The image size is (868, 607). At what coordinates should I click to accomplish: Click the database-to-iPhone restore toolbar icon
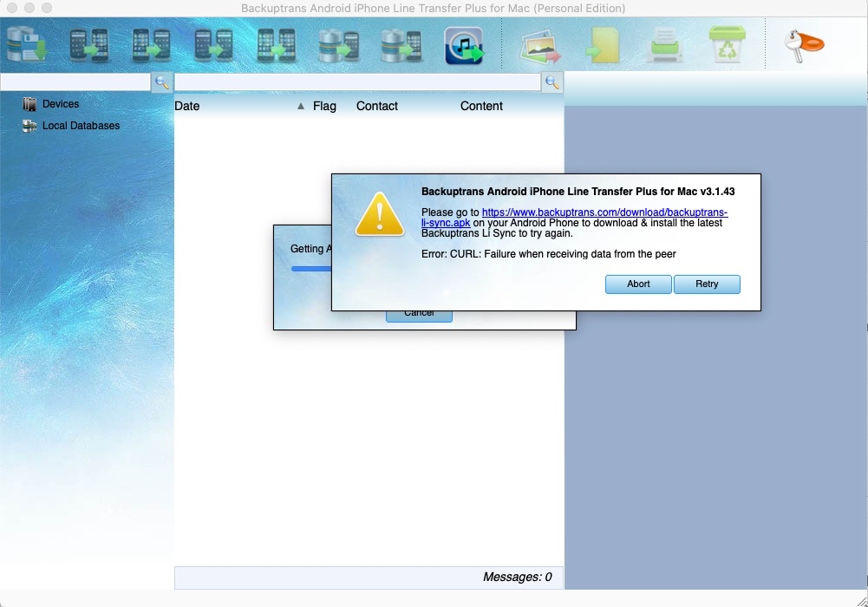click(x=401, y=45)
